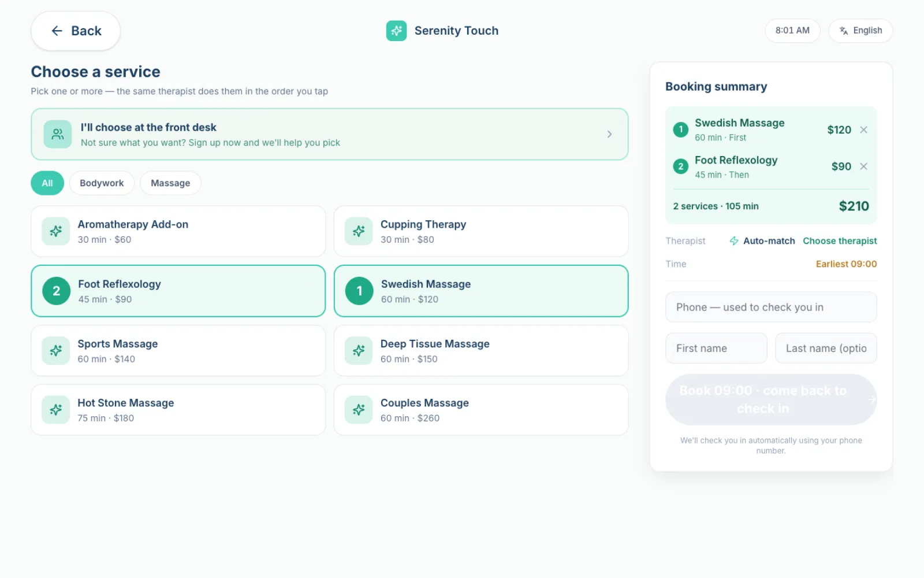Click the Aromatherapy Add-on sparkle icon
Viewport: 924px width, 578px height.
(x=56, y=231)
